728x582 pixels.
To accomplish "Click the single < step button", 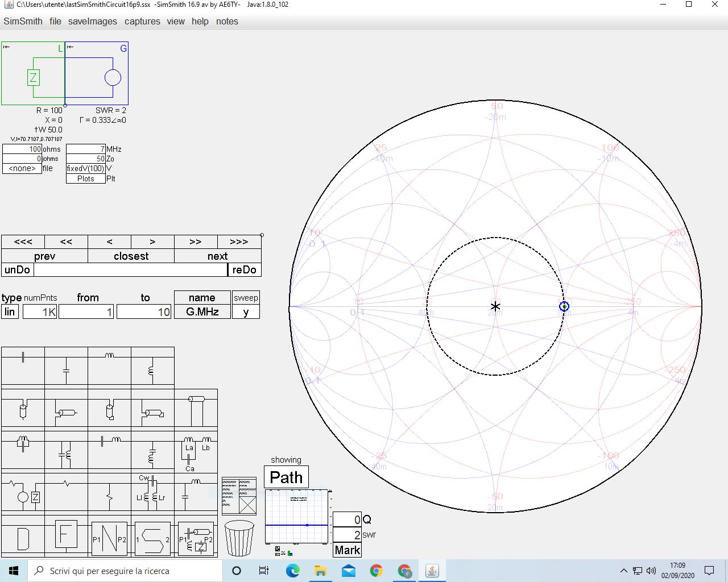I will [110, 242].
